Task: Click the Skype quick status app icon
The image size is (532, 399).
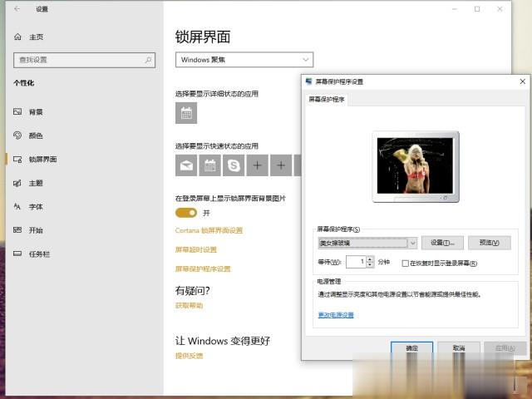Action: [234, 165]
